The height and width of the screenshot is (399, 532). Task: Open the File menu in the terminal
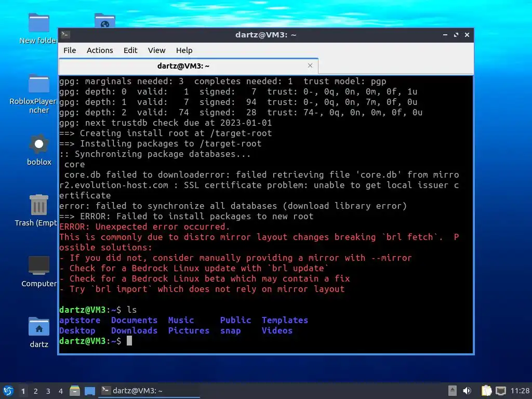(70, 50)
